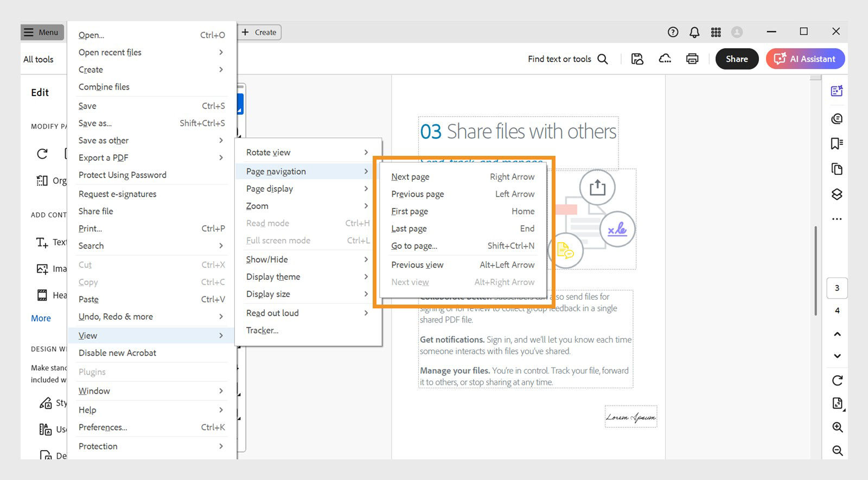This screenshot has width=868, height=480.
Task: Click the cloud upload icon
Action: pos(665,59)
